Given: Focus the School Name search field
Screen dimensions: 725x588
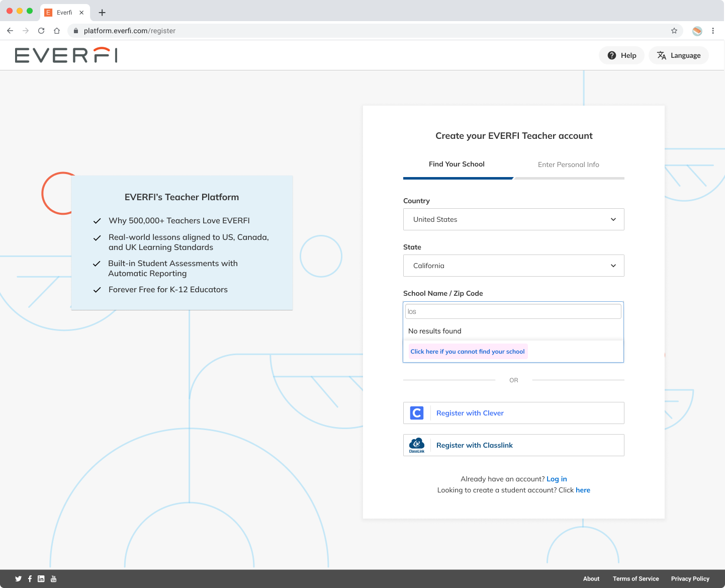Looking at the screenshot, I should click(513, 311).
